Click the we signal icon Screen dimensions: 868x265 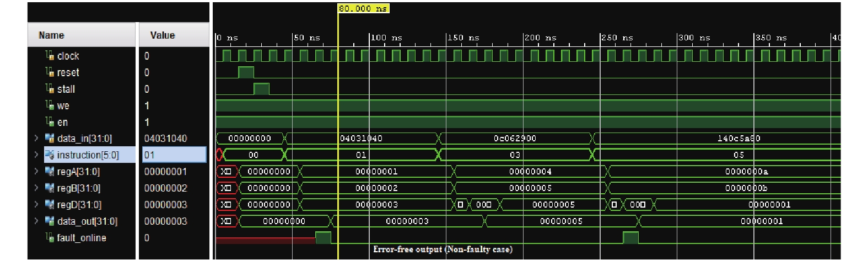click(50, 105)
